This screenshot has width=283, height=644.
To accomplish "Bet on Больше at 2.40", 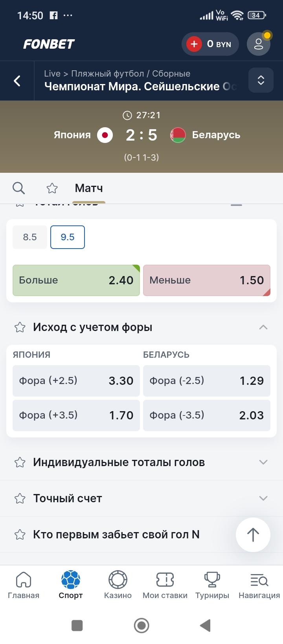I will 76,280.
